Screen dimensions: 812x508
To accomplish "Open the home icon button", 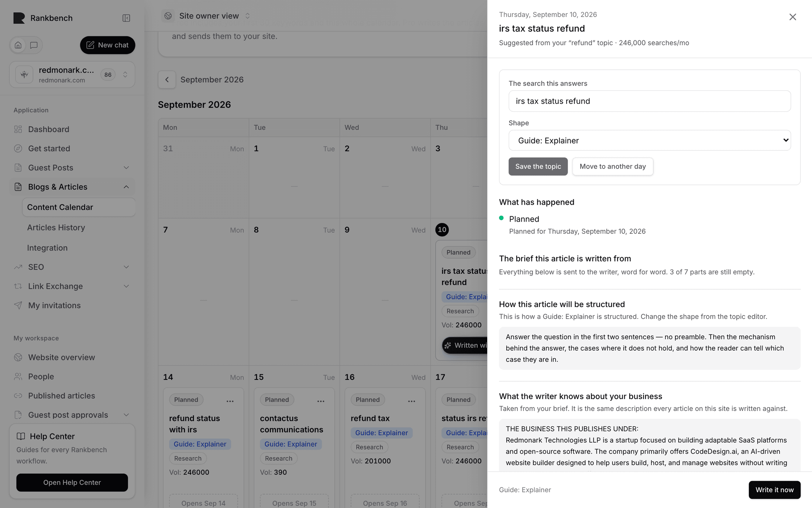I will 18,45.
